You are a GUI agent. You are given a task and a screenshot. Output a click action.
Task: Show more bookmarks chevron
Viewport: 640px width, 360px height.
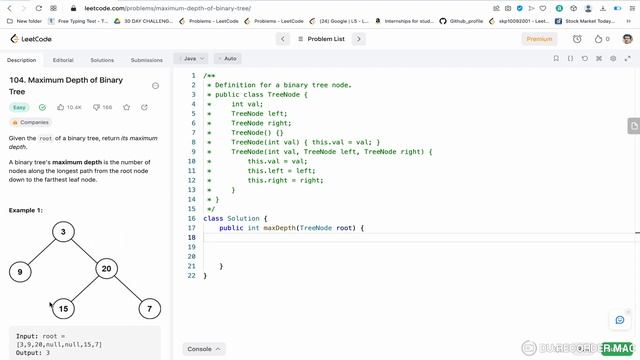(629, 21)
